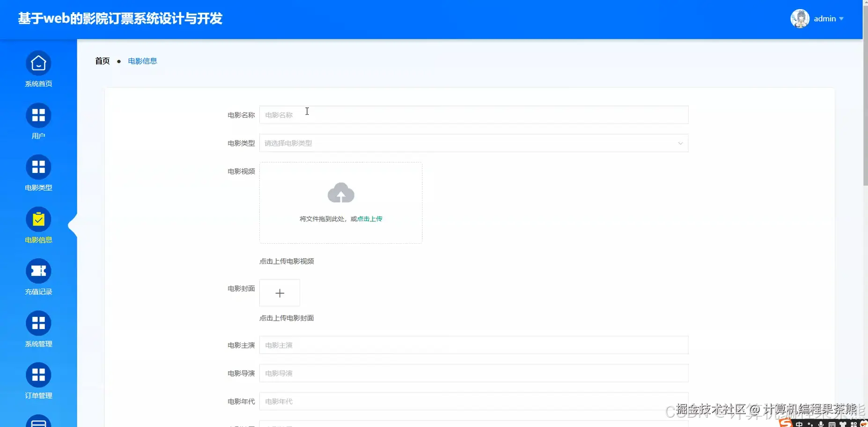Click the cloud upload icon for 电影视频
This screenshot has height=427, width=868.
[340, 193]
